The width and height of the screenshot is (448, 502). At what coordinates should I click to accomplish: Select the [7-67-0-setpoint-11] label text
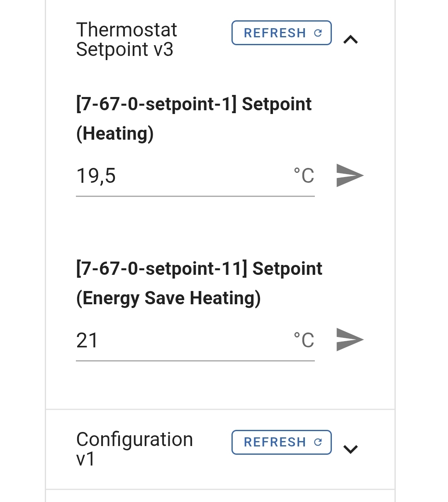[x=161, y=269]
